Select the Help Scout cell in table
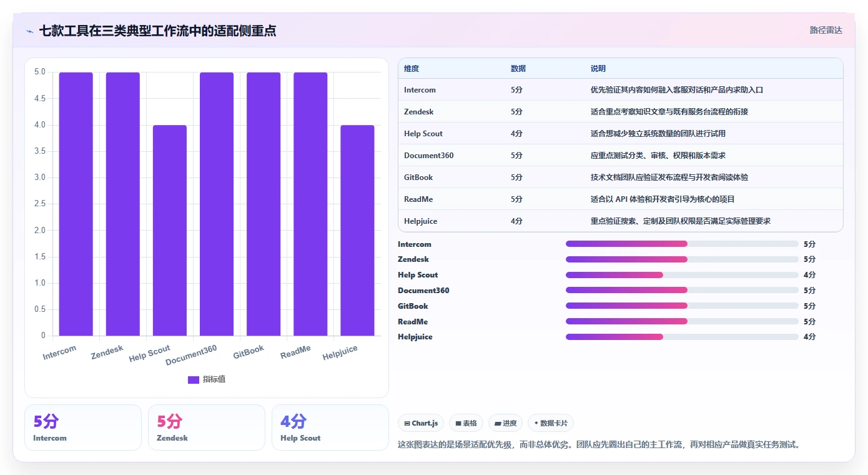The height and width of the screenshot is (475, 868). (x=423, y=134)
